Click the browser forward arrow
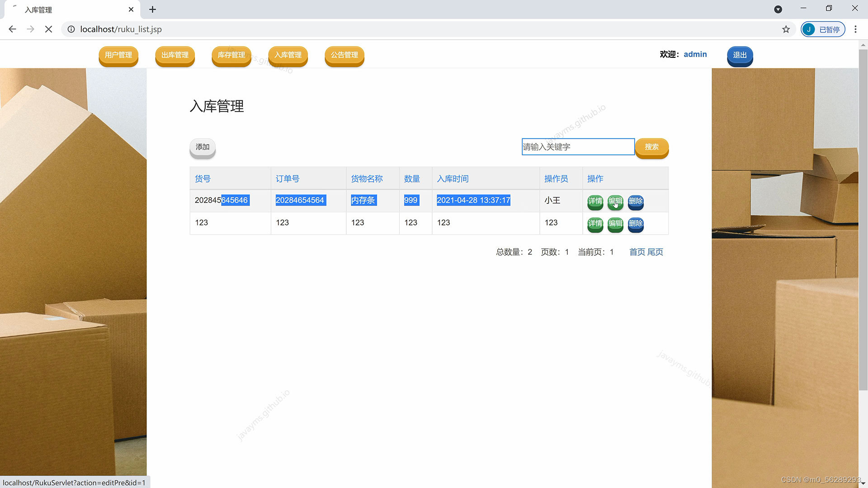The image size is (868, 488). click(30, 29)
